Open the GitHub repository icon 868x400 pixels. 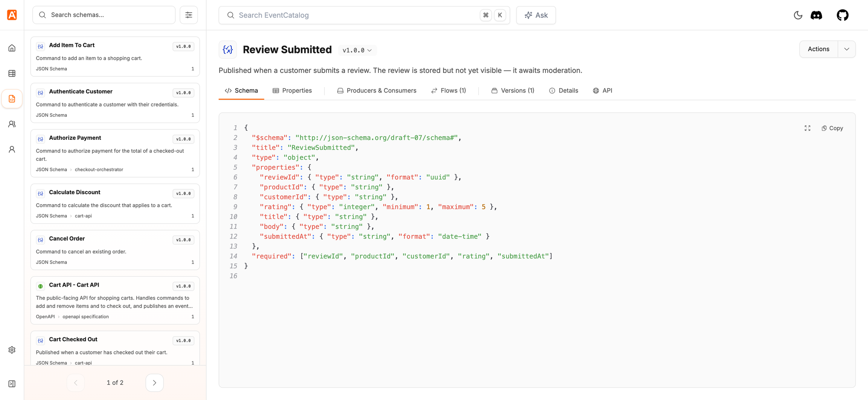pos(843,15)
